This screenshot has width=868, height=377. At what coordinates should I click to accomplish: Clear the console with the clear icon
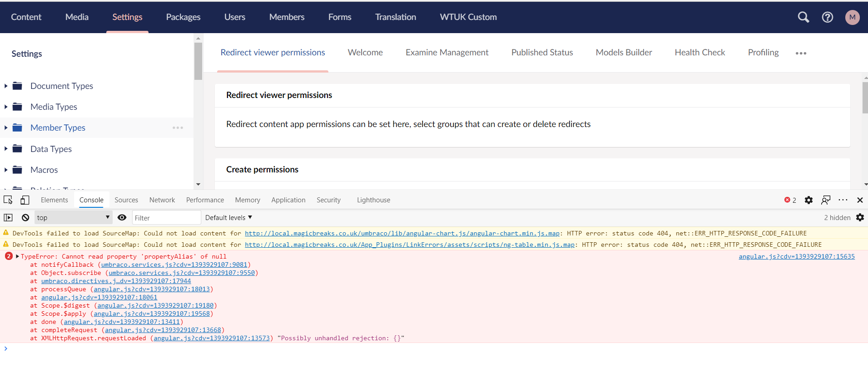(x=25, y=218)
